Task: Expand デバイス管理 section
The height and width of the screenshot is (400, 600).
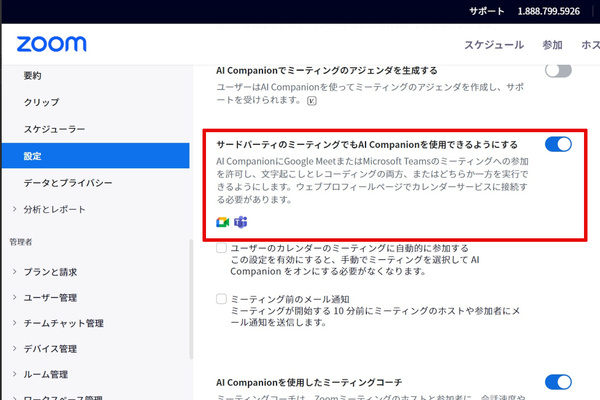Action: [x=15, y=349]
